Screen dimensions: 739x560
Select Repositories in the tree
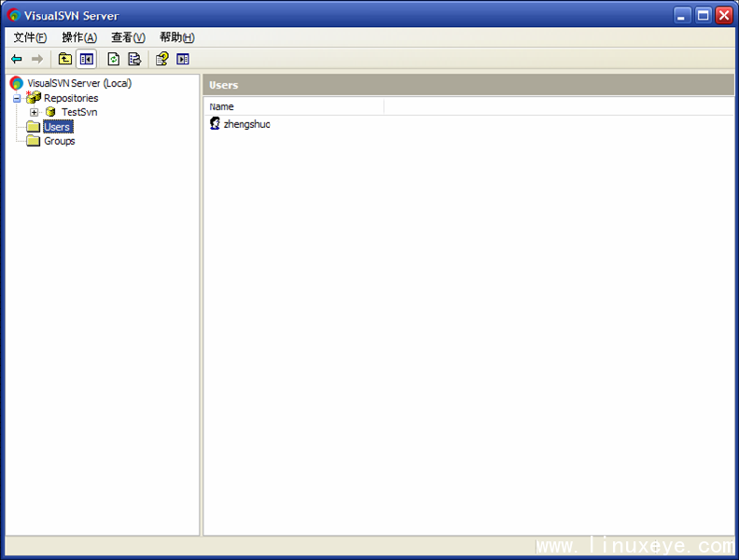click(71, 98)
